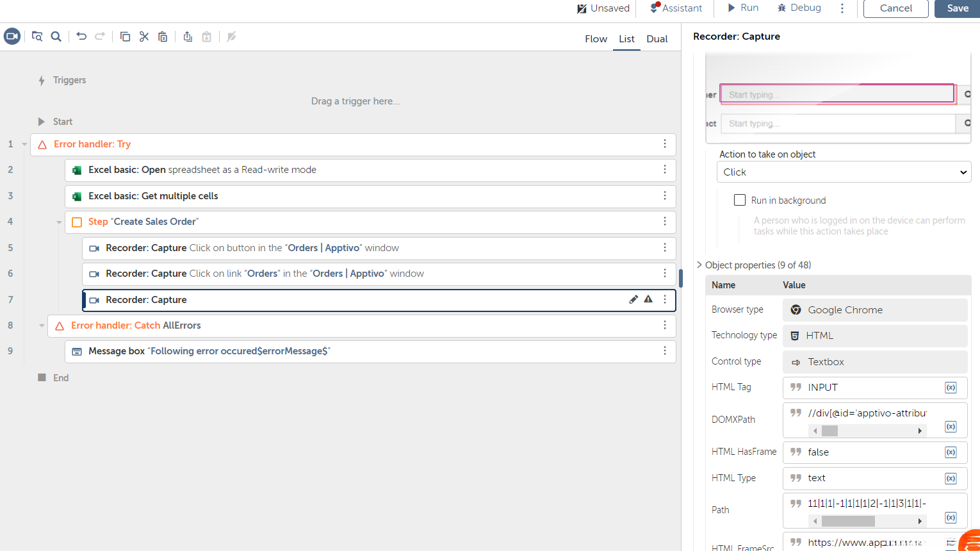Open the three-dot menu on Get multiple cells row
This screenshot has width=980, height=551.
pos(665,196)
